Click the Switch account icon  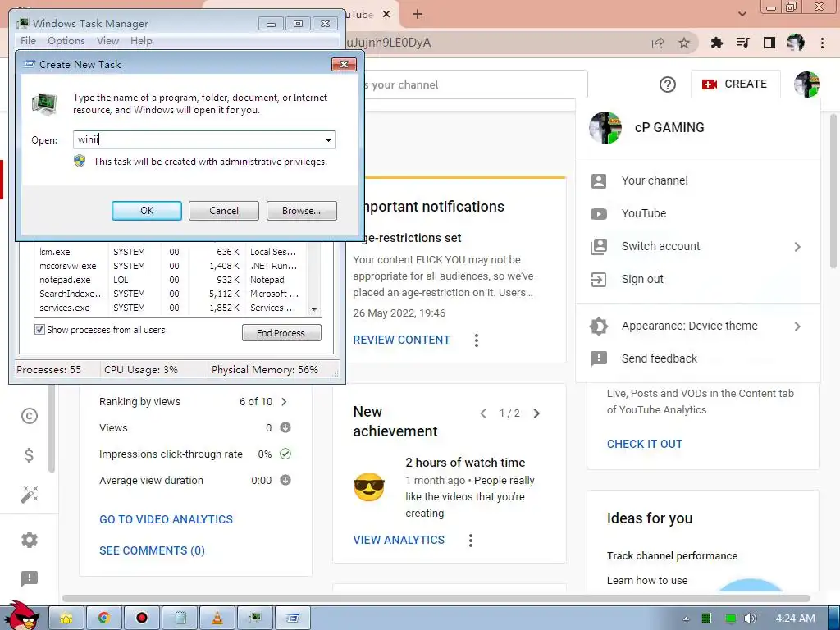click(598, 246)
